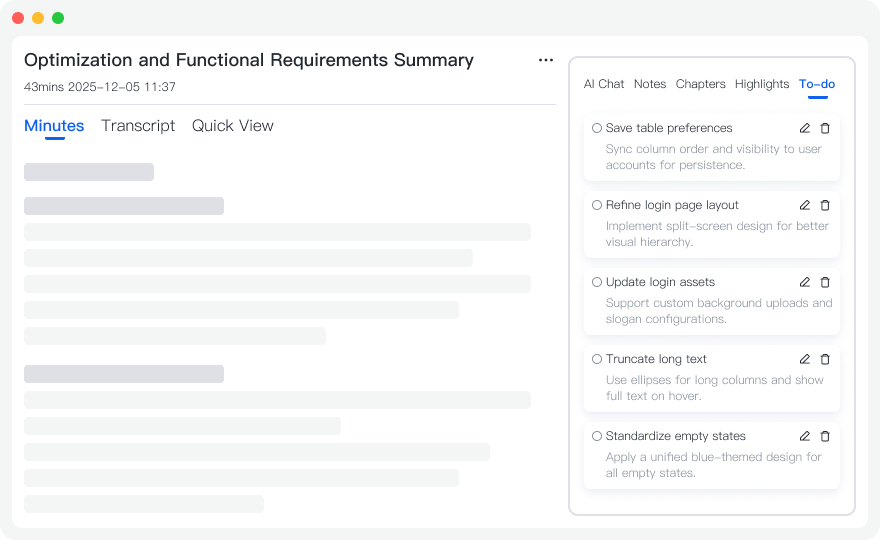Open the Chapters tab
The height and width of the screenshot is (540, 880).
click(700, 84)
